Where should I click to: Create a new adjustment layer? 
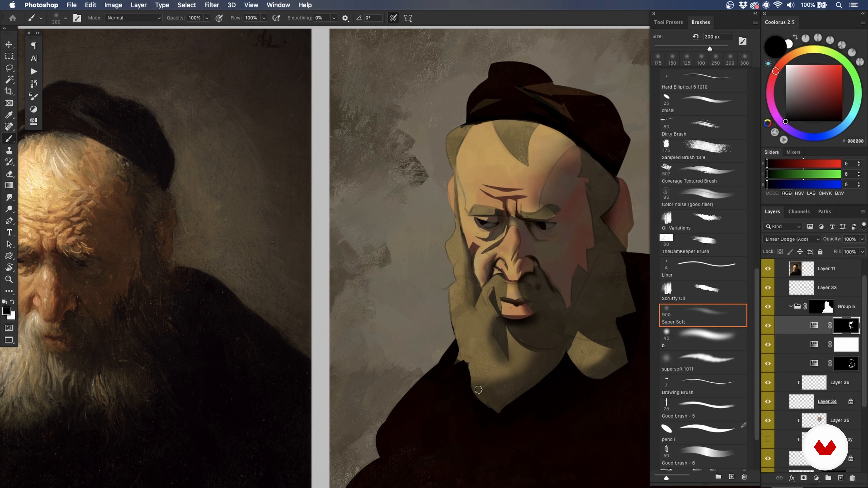tap(816, 478)
